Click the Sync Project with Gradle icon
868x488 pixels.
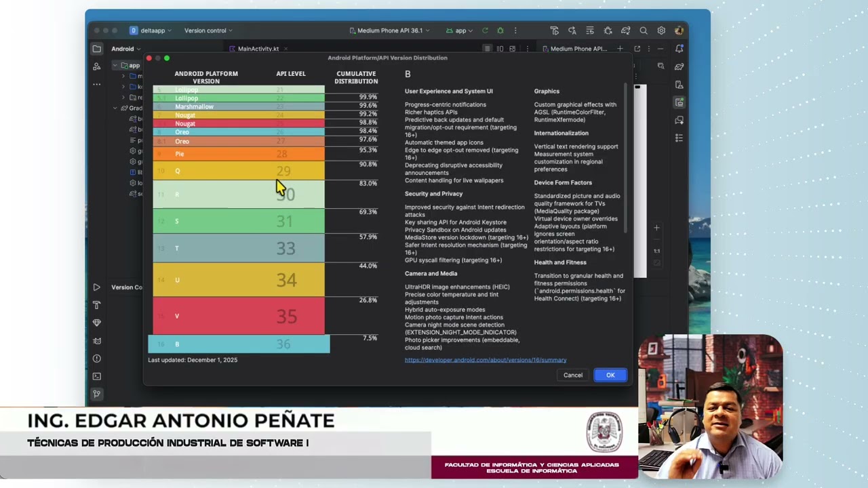(626, 30)
